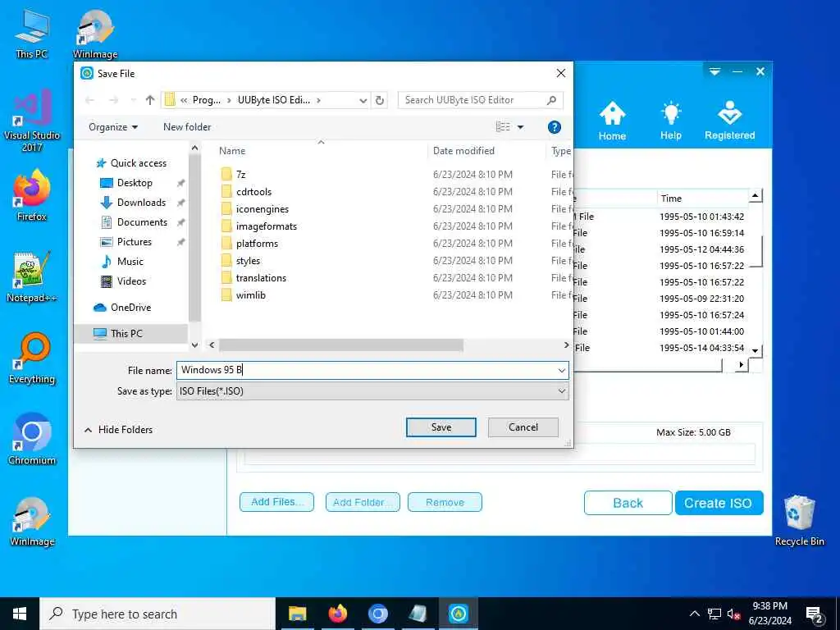840x630 pixels.
Task: Click Remove in UUByte
Action: [x=445, y=502]
